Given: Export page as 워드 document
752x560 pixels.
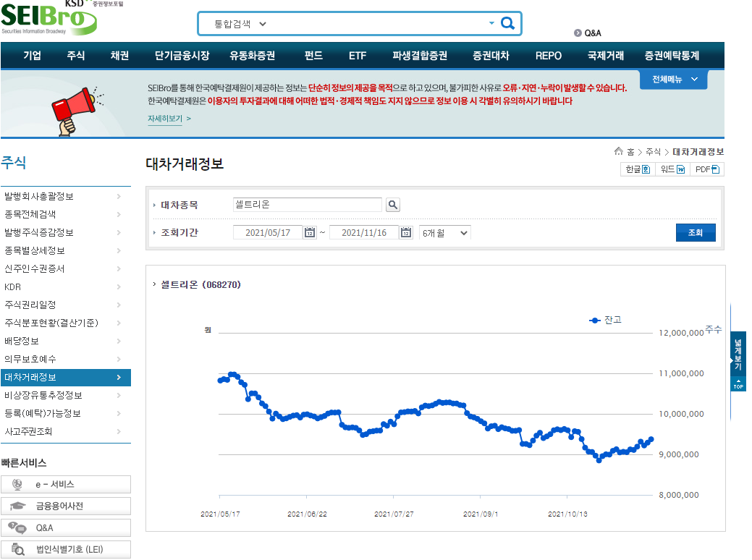Looking at the screenshot, I should point(672,169).
